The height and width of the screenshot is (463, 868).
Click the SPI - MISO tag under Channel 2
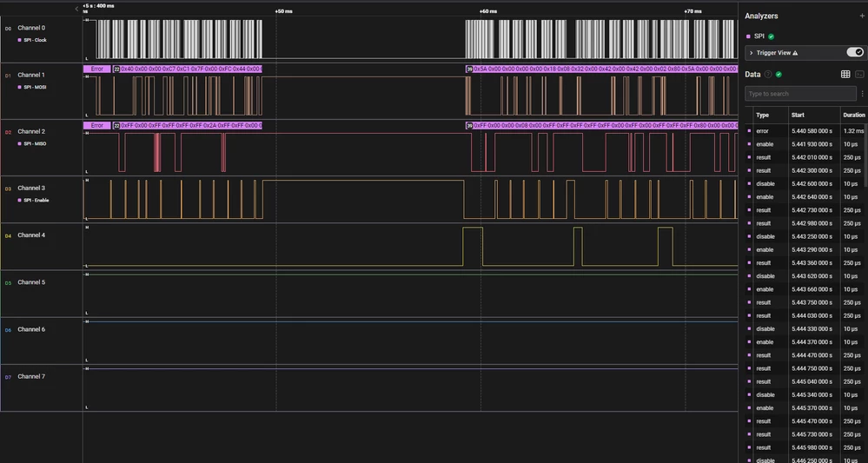(x=35, y=144)
